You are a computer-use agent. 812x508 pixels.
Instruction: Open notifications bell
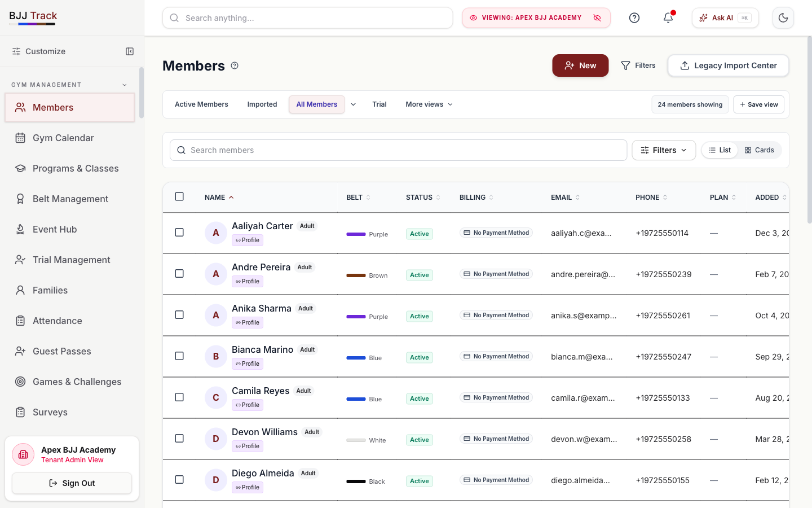pos(668,18)
